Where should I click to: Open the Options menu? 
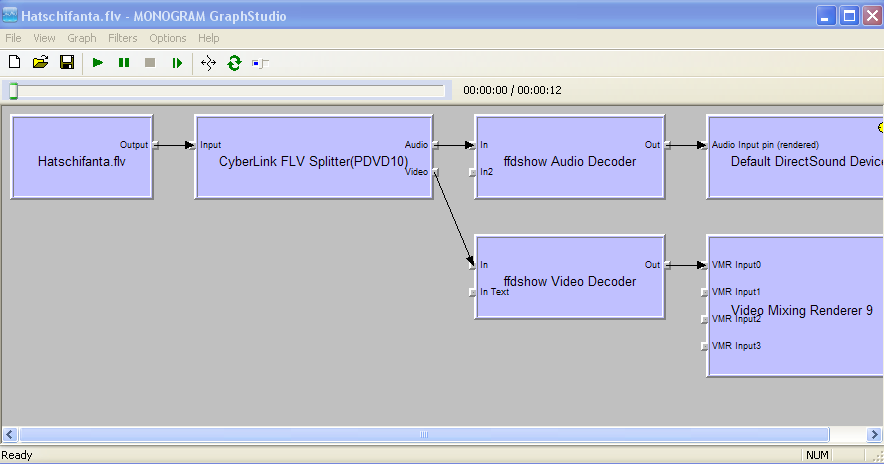point(167,38)
